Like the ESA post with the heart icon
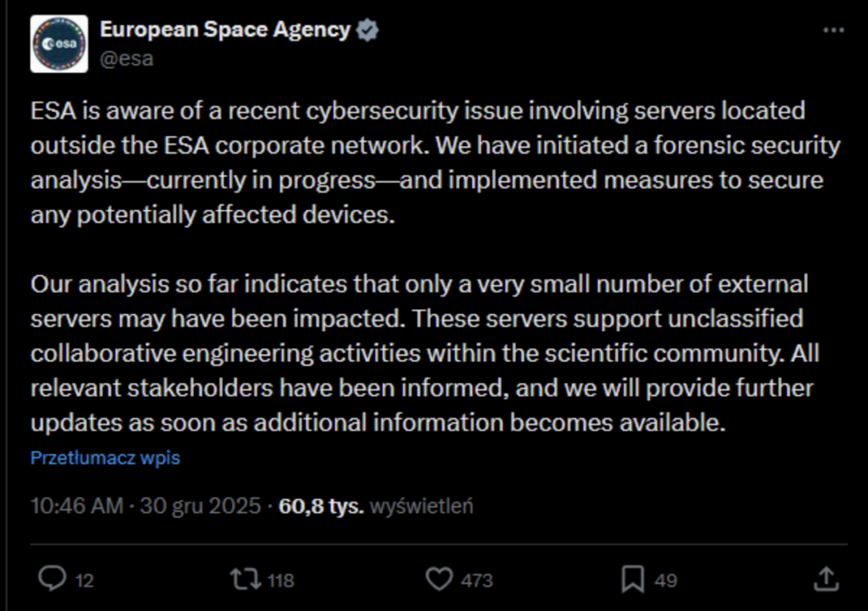This screenshot has width=868, height=611. (x=441, y=579)
